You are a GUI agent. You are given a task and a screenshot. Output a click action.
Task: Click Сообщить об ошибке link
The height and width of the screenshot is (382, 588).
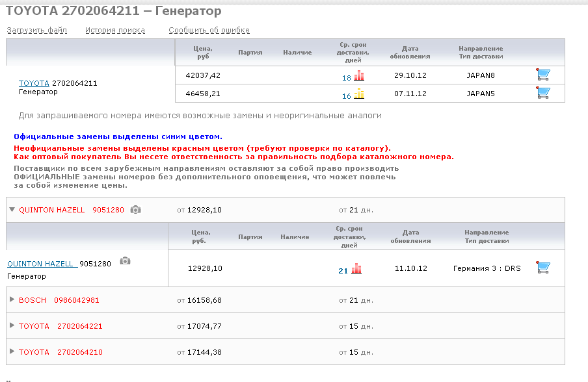[x=209, y=30]
